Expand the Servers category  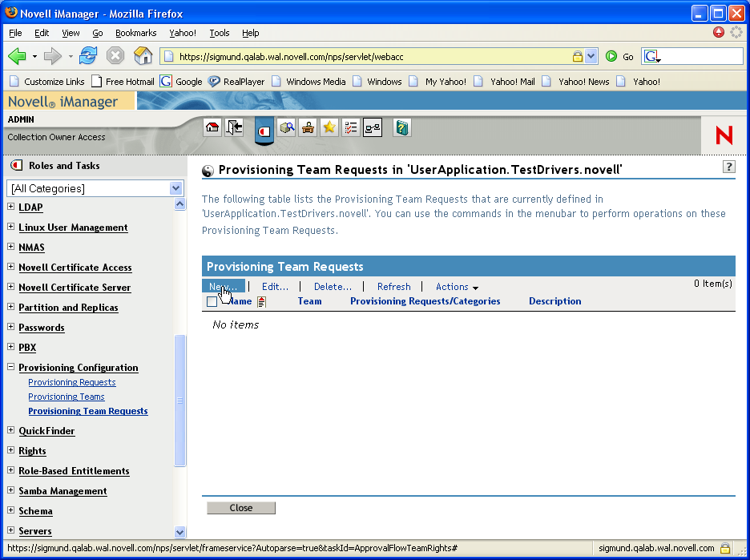tap(11, 530)
